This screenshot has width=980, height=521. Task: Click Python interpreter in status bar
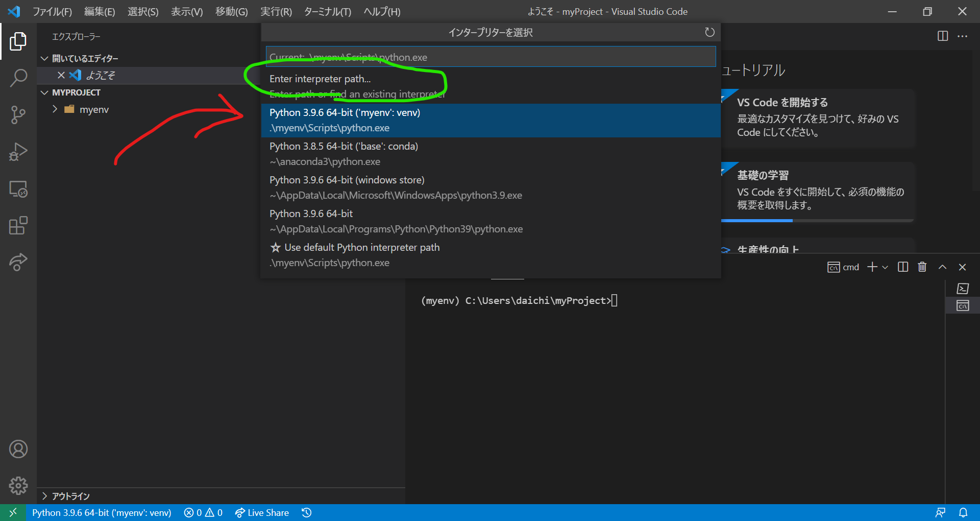[x=102, y=512]
